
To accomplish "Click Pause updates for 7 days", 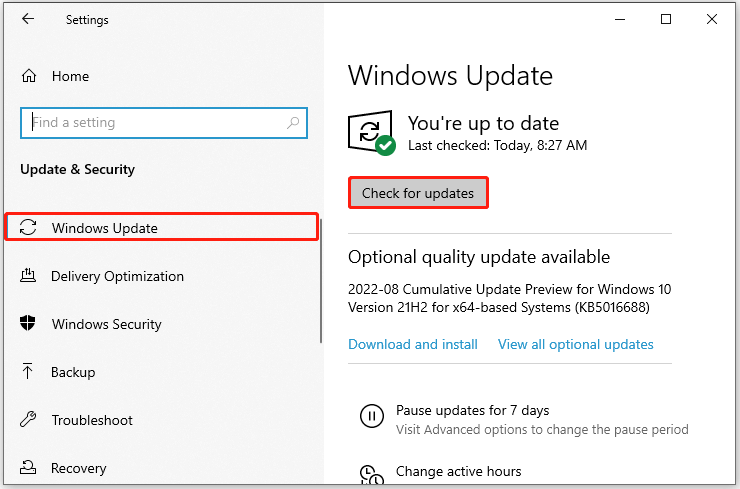I will click(x=472, y=410).
